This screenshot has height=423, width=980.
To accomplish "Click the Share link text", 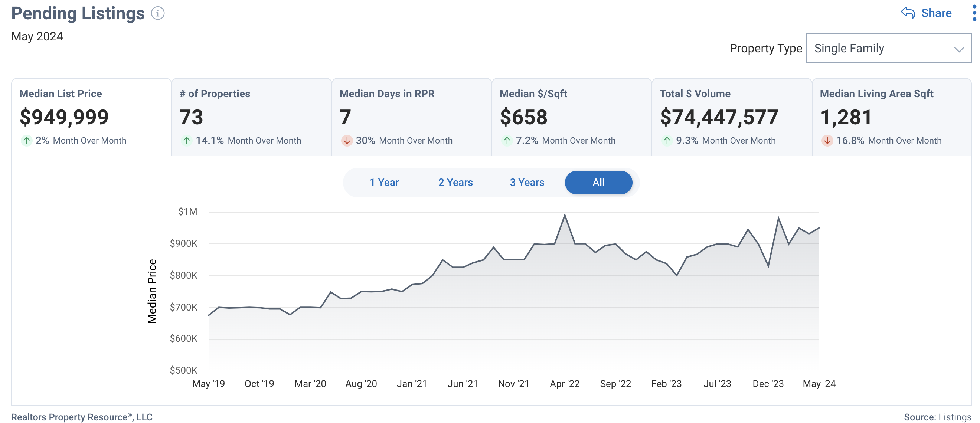I will pyautogui.click(x=936, y=13).
